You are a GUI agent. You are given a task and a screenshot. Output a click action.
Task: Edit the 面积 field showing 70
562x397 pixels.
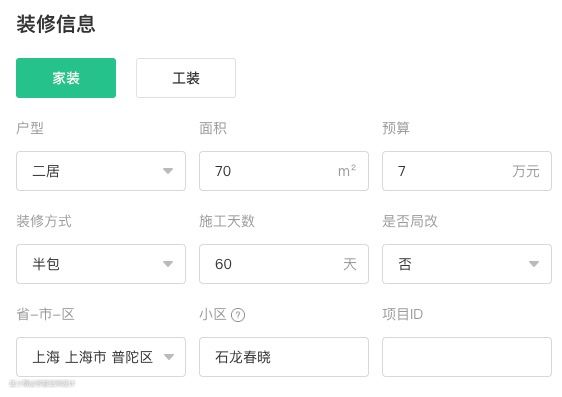point(284,171)
